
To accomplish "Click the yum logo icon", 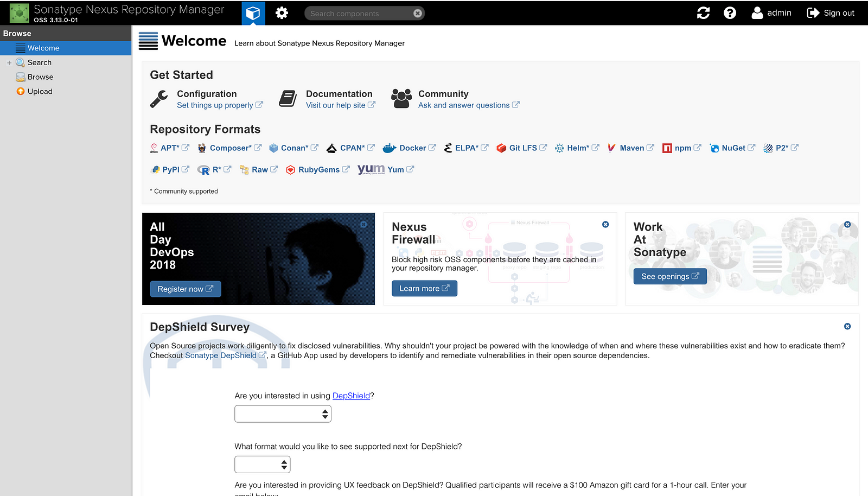I will click(x=371, y=169).
